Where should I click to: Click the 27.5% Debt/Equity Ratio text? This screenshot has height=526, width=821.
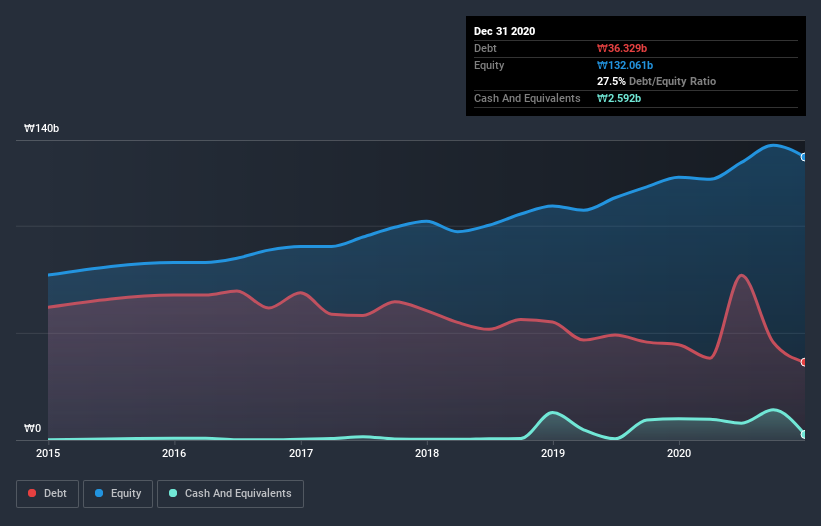pyautogui.click(x=657, y=81)
